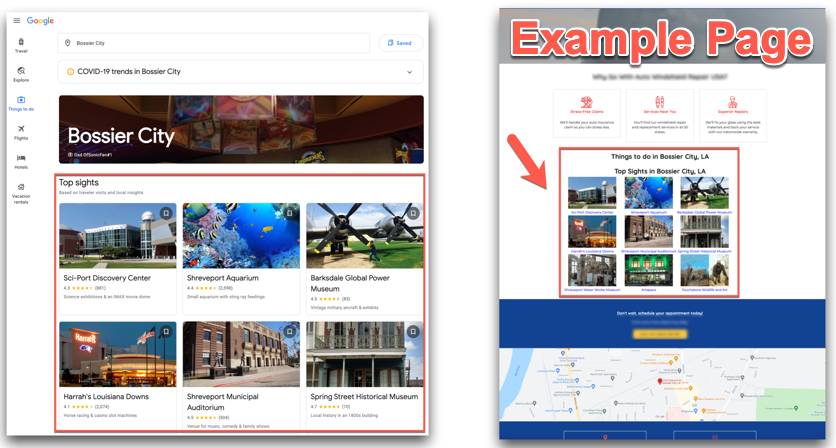The image size is (836, 448).
Task: Click the Superior Repairs icon
Action: 733,102
